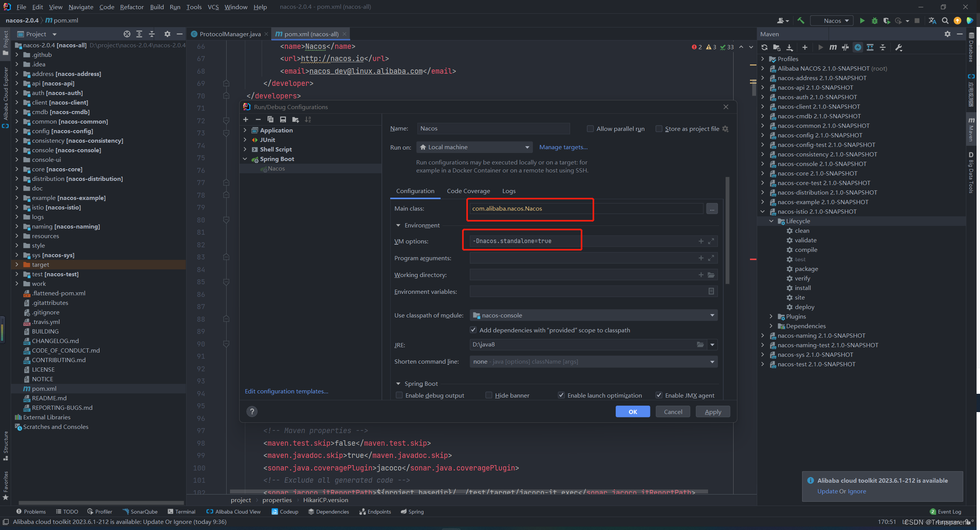Reload all Maven projects with refresh icon

click(764, 47)
